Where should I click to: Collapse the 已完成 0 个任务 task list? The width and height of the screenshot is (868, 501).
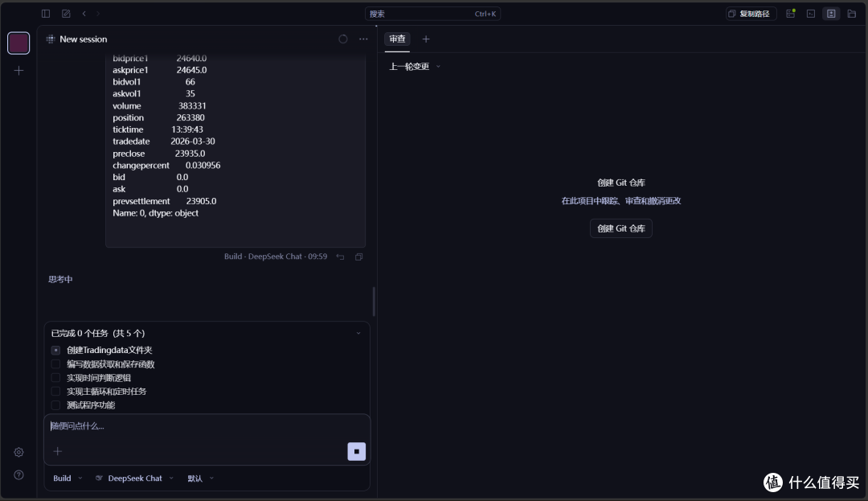(x=358, y=333)
